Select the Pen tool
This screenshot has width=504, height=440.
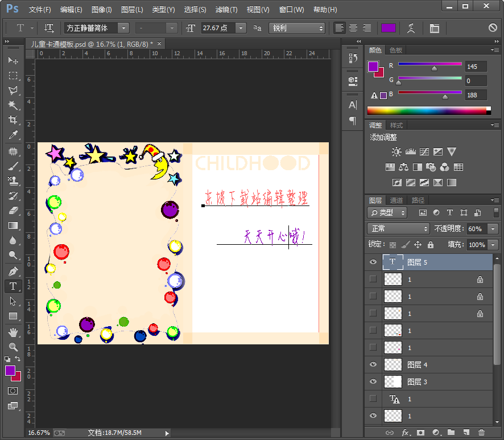pos(13,271)
